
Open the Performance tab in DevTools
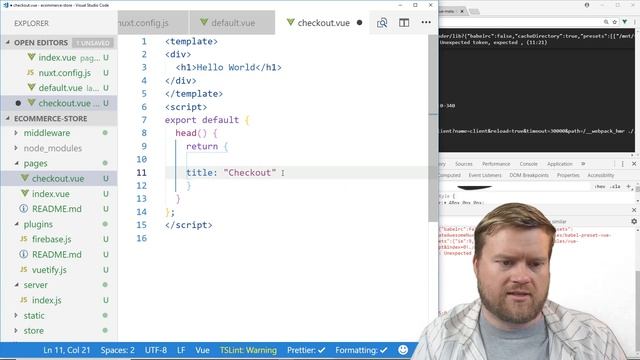tap(496, 164)
